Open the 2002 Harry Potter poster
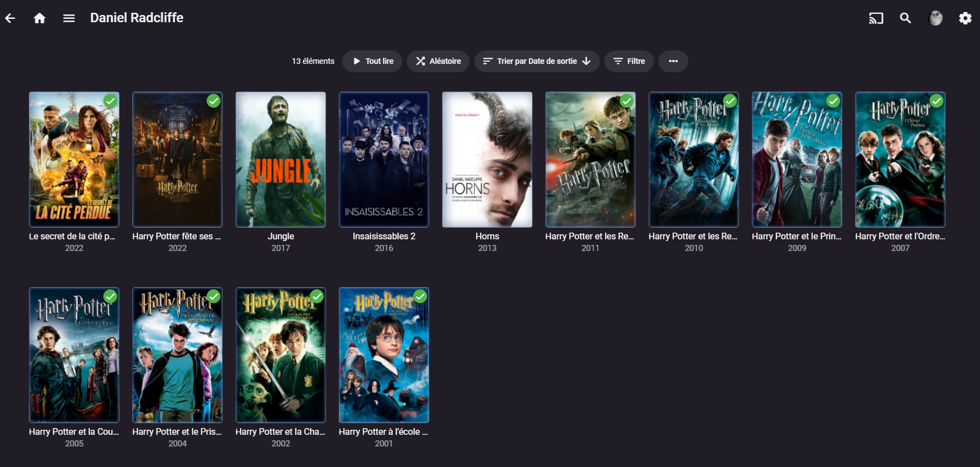The height and width of the screenshot is (467, 980). [x=281, y=355]
